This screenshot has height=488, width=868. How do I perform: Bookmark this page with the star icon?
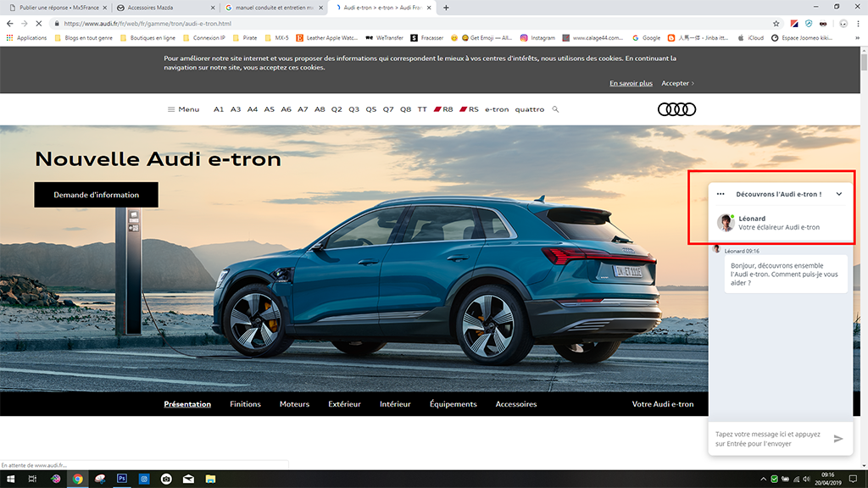point(776,24)
